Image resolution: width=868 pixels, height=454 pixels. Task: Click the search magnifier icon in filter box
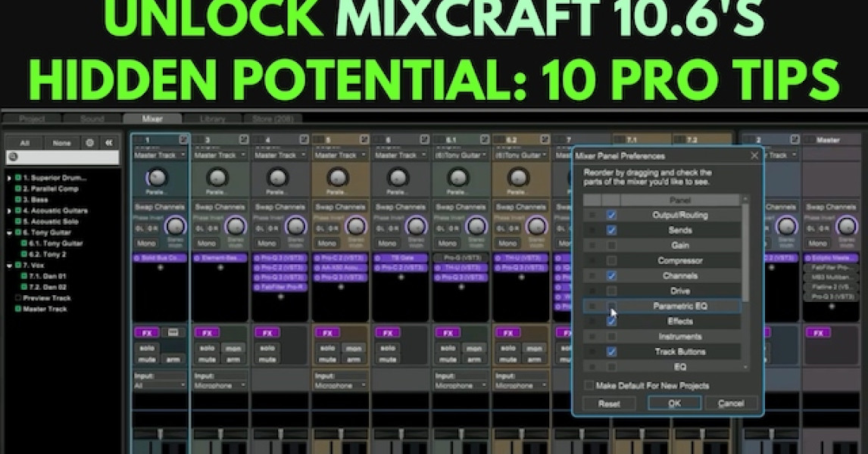14,157
